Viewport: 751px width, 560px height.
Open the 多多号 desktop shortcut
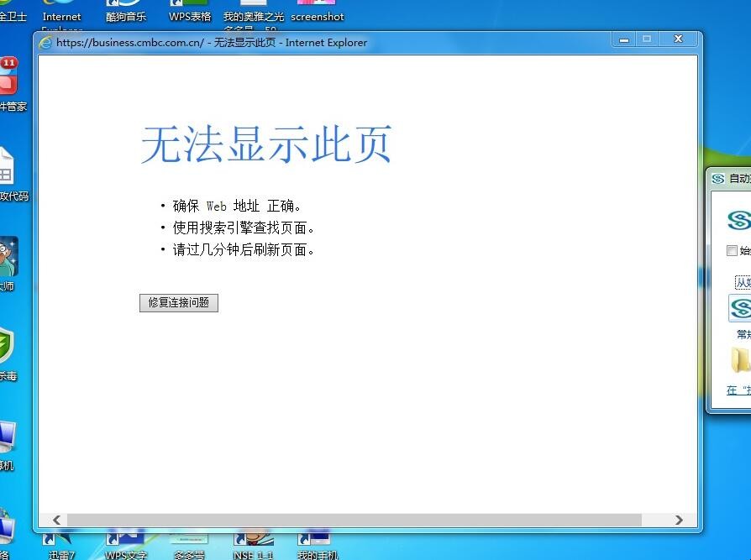pos(189,543)
